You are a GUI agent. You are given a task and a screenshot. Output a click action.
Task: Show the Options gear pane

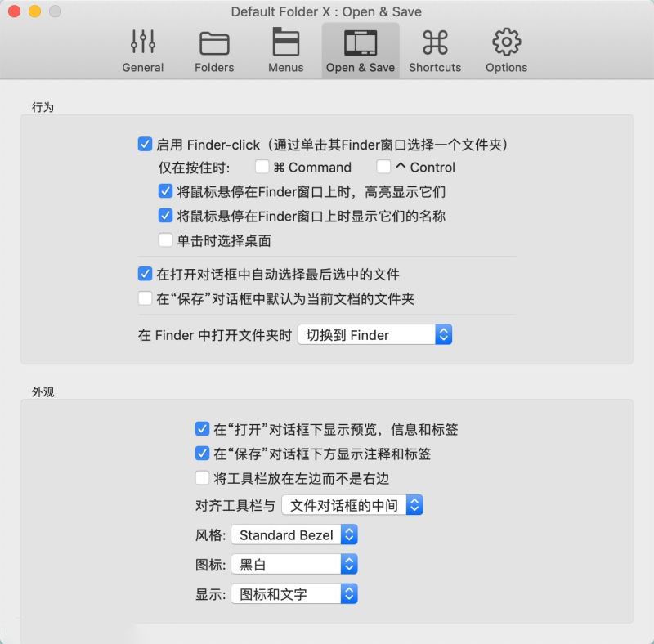(x=506, y=51)
